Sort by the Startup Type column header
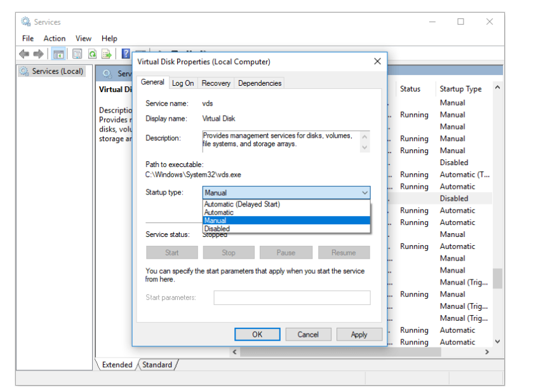Image resolution: width=541 pixels, height=392 pixels. [x=460, y=89]
